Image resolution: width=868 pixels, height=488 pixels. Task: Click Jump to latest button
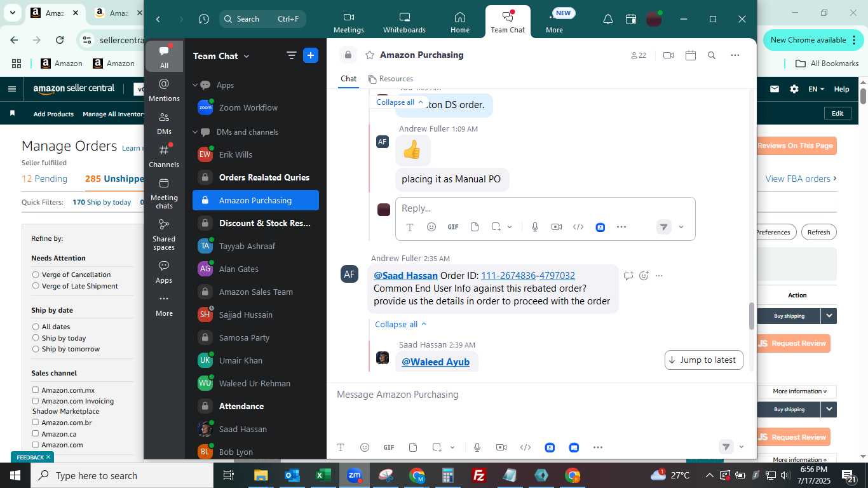[704, 360]
